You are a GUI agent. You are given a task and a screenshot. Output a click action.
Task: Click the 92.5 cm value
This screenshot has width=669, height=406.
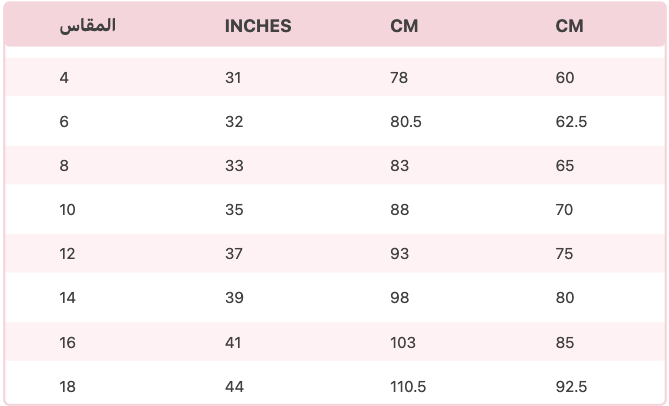[x=571, y=386]
